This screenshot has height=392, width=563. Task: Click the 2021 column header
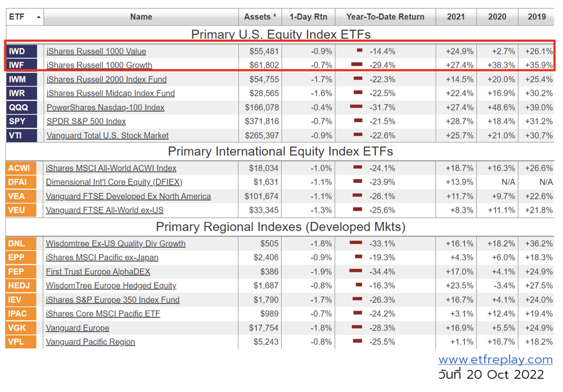[456, 17]
